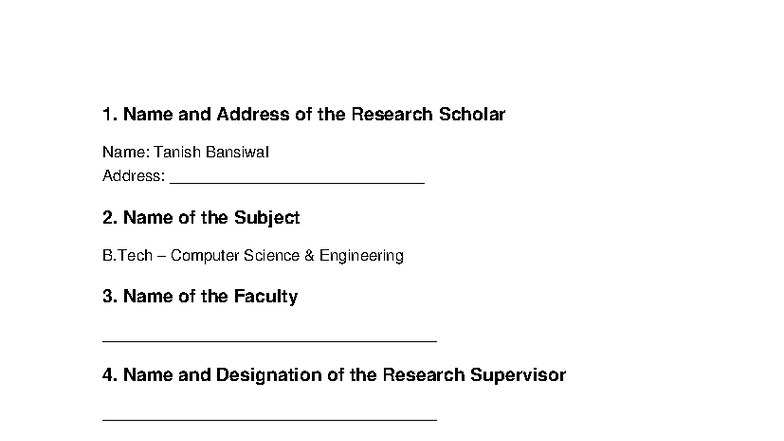Click the word 'Scholar' in the first heading

[472, 114]
